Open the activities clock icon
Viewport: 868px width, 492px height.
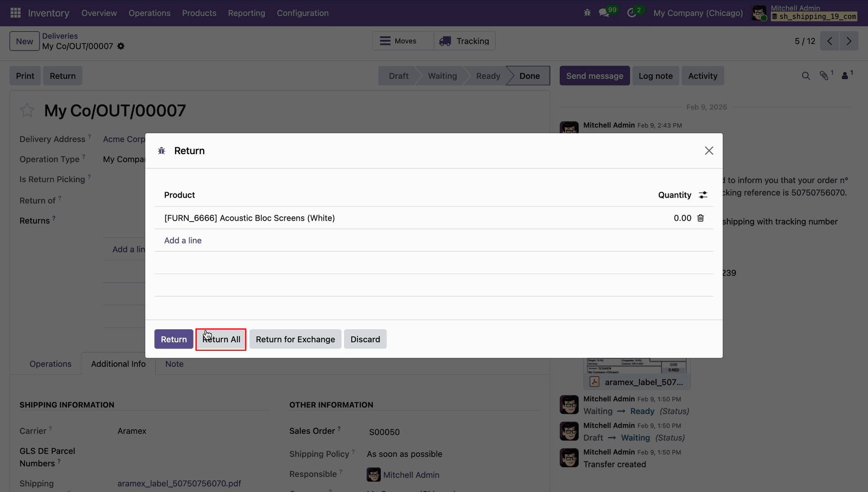coord(632,13)
